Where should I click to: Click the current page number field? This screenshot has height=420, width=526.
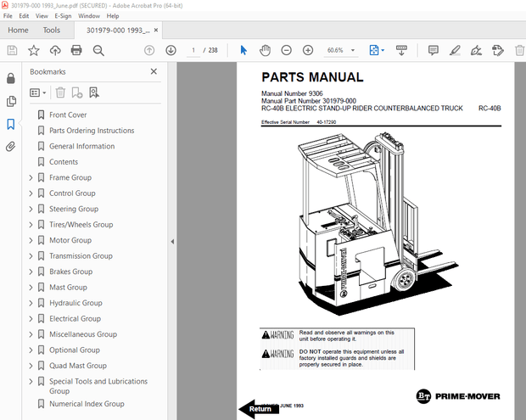pyautogui.click(x=193, y=50)
